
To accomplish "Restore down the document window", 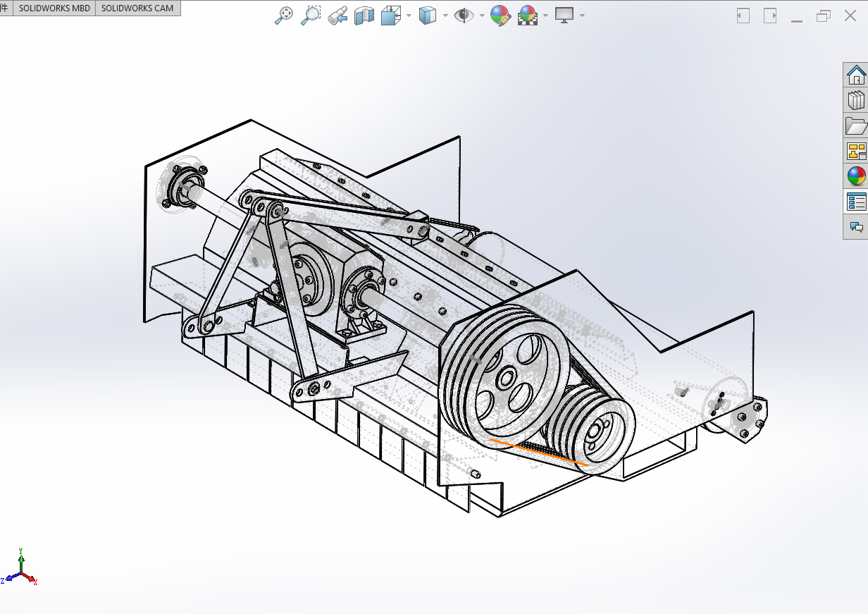I will 824,16.
